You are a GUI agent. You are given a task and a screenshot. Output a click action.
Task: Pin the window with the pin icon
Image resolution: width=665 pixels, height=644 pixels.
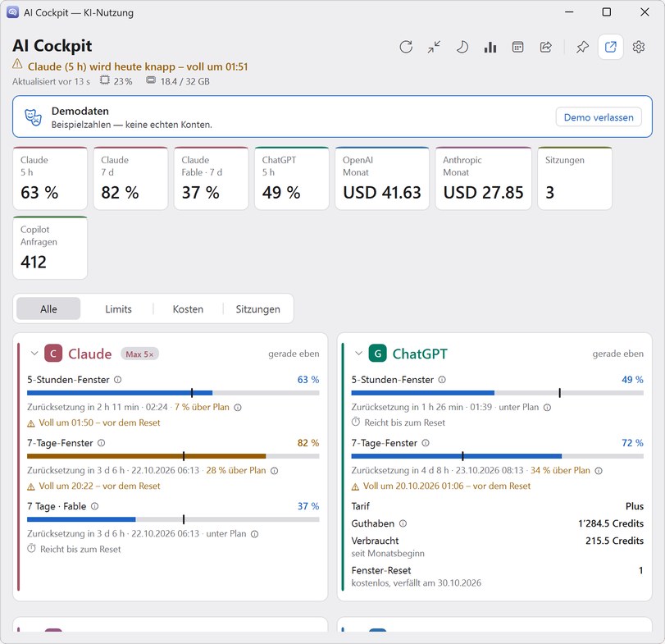[582, 47]
